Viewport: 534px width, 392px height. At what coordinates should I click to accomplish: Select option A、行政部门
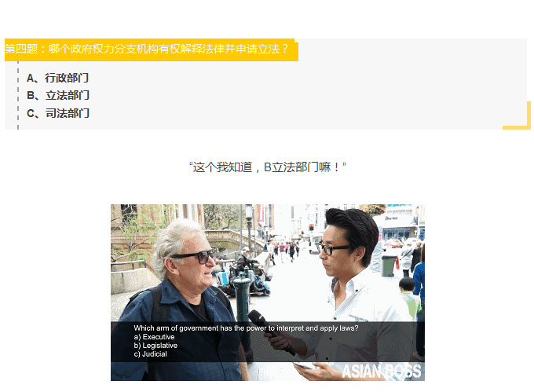point(58,78)
